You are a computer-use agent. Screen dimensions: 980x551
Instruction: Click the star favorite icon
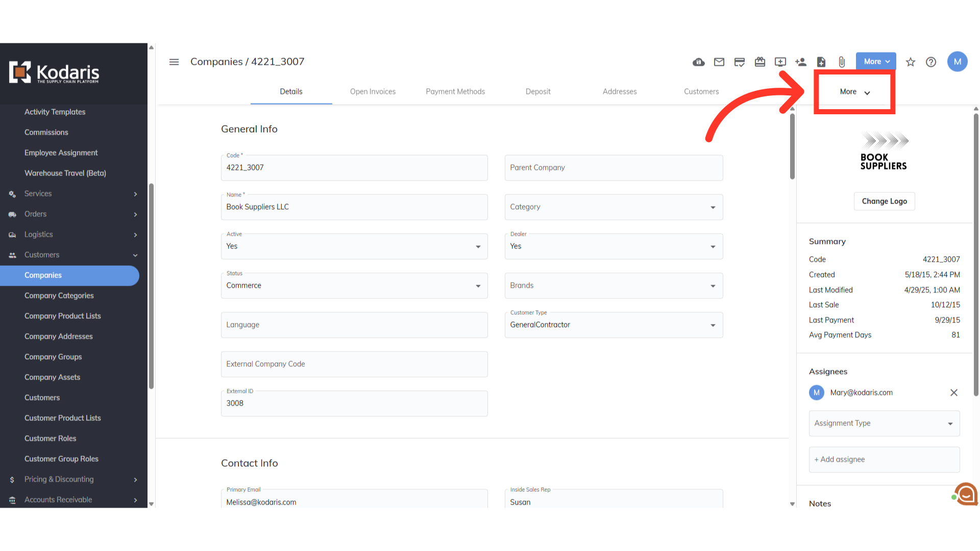(910, 62)
